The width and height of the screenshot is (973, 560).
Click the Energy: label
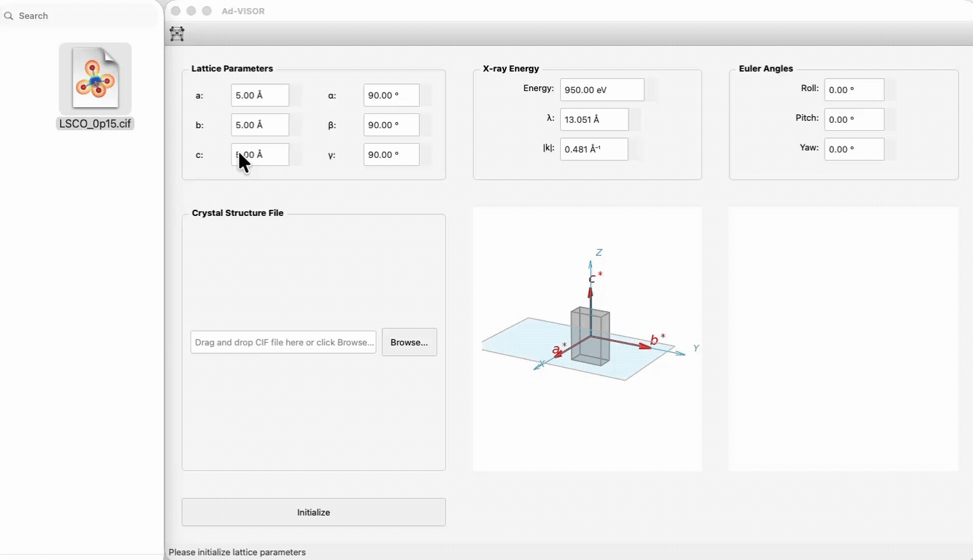[x=538, y=88]
